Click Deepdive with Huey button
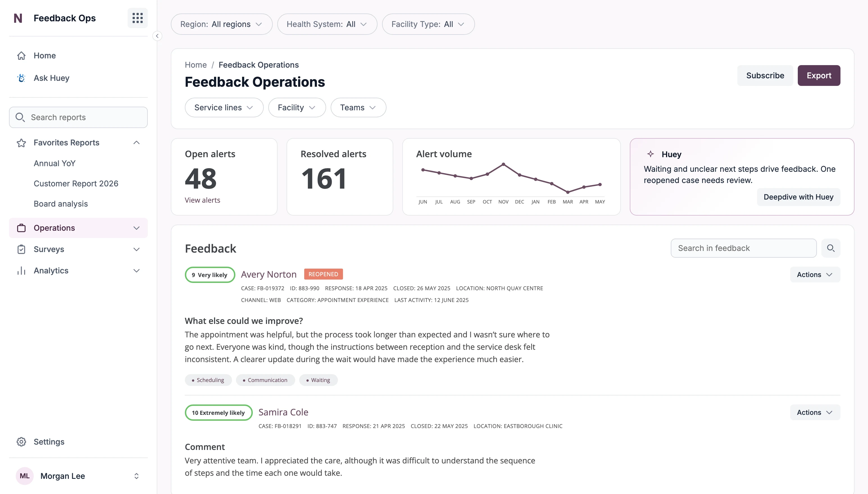The image size is (868, 494). tap(798, 197)
